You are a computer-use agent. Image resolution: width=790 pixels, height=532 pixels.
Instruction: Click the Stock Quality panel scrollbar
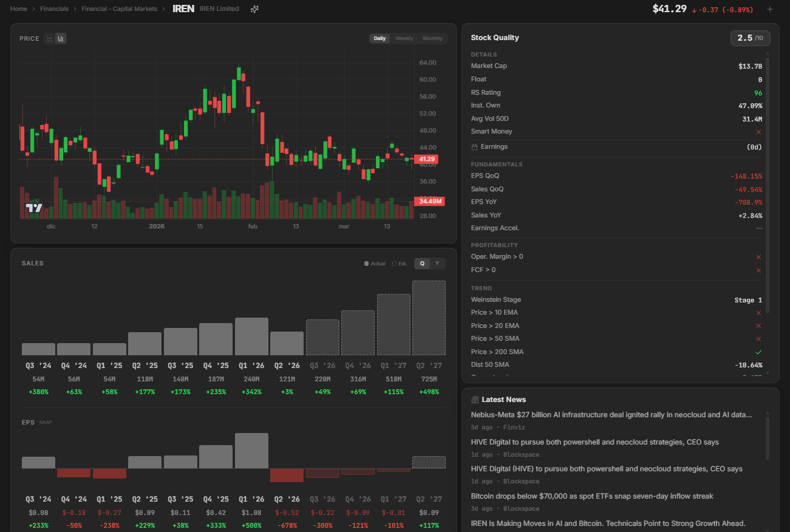(x=768, y=185)
